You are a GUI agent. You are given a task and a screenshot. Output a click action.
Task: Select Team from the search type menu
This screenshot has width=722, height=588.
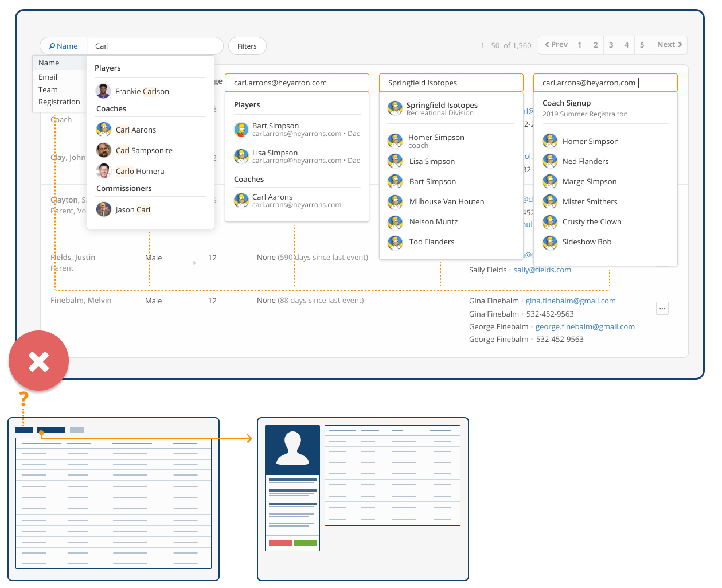pos(48,89)
